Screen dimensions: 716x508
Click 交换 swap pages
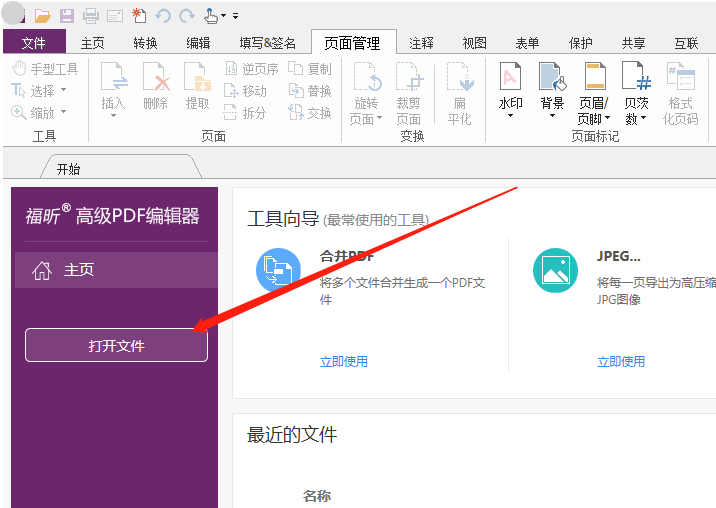click(x=310, y=112)
